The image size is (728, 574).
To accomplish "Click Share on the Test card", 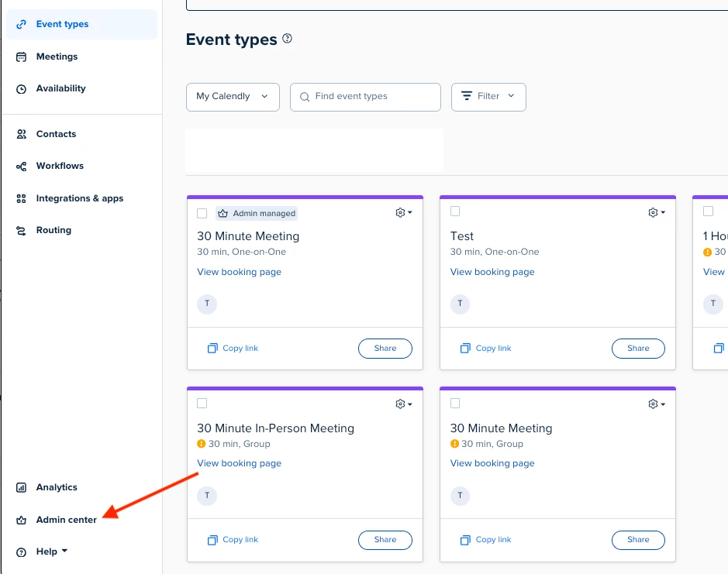I will point(638,349).
